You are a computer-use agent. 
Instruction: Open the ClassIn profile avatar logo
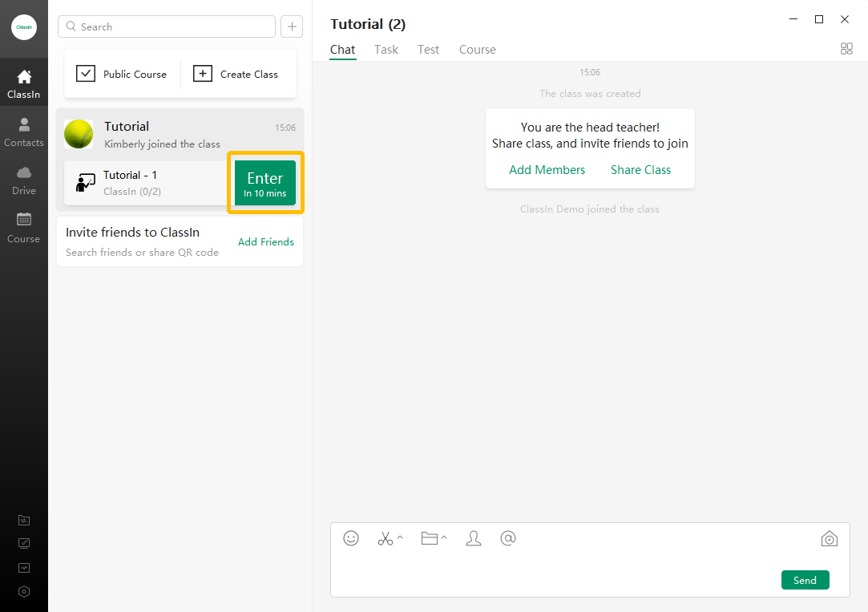click(x=24, y=27)
